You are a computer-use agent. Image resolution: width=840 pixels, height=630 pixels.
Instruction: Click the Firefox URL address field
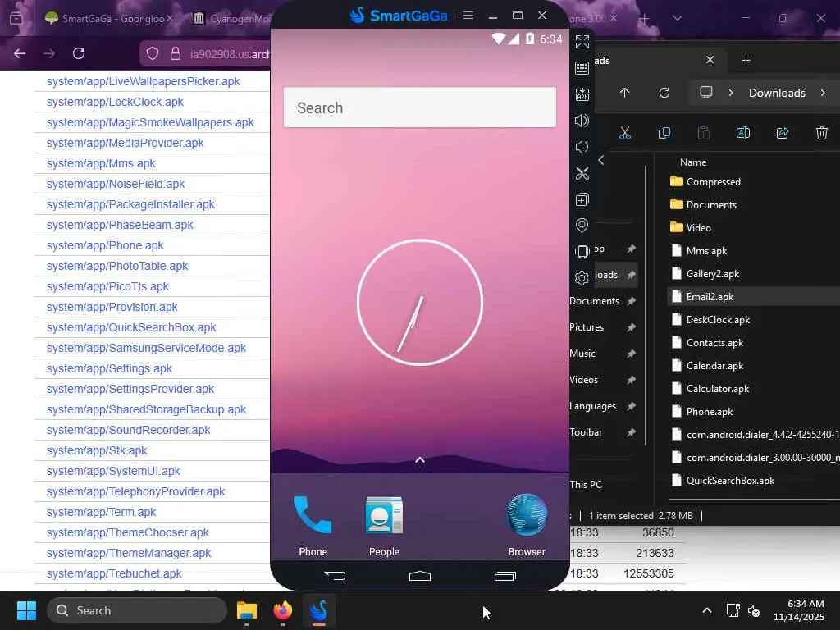pyautogui.click(x=230, y=54)
